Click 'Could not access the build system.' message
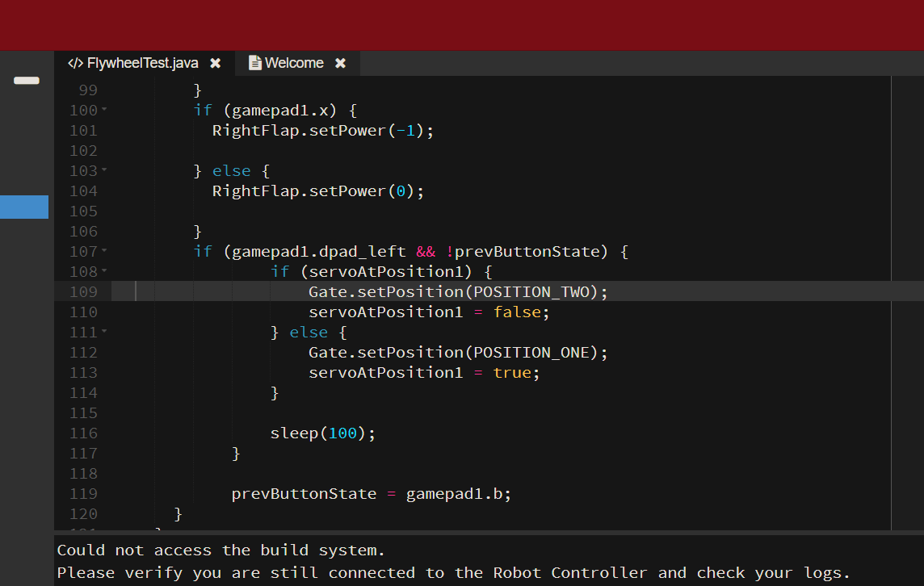Screen dimensions: 924x586 point(221,550)
